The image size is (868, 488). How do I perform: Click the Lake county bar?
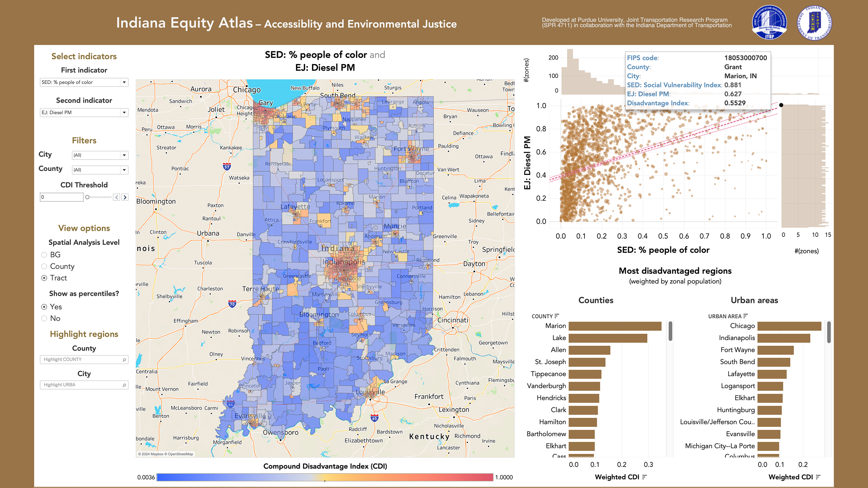tap(608, 338)
